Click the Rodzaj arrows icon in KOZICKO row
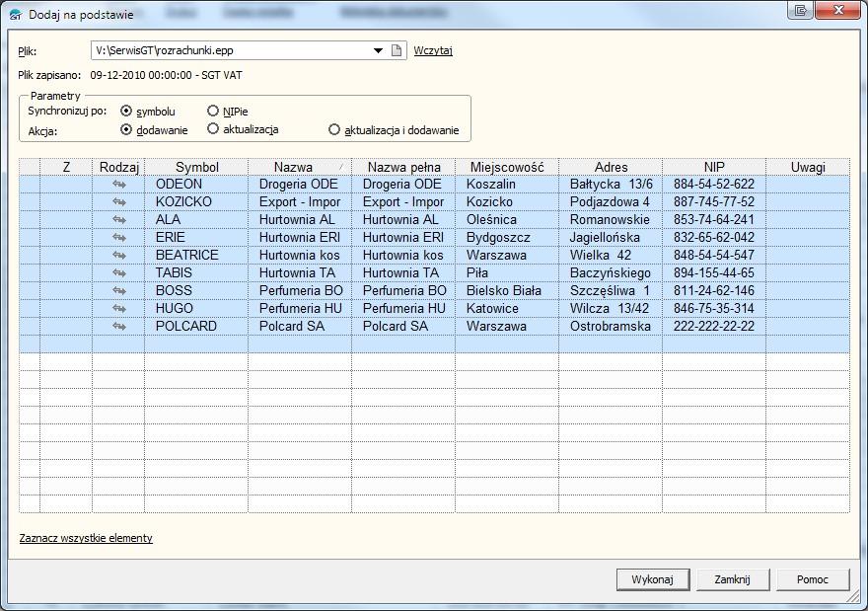This screenshot has height=611, width=868. 119,201
